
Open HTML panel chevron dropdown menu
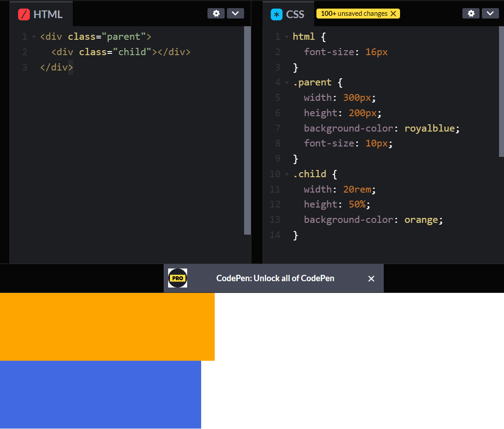click(x=236, y=14)
